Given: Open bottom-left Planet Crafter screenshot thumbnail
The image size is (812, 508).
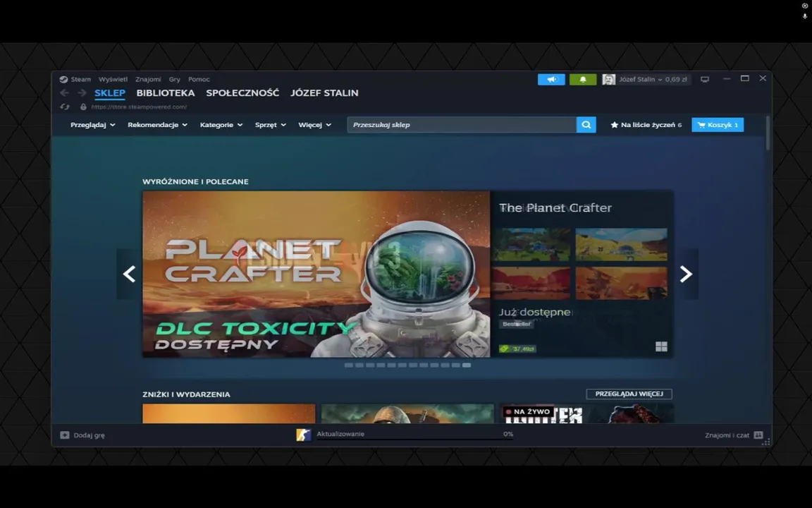Looking at the screenshot, I should pos(531,284).
